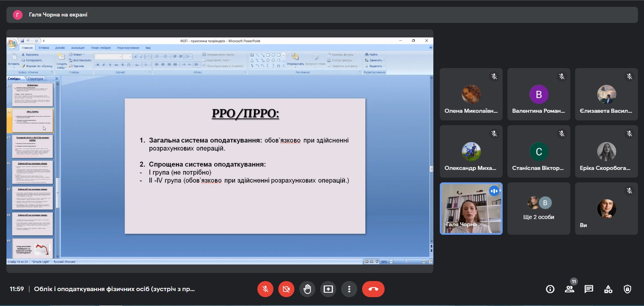Viewport: 644px width, 306px height.
Task: Switch to the Дизайн ribbon tab
Action: coord(60,48)
